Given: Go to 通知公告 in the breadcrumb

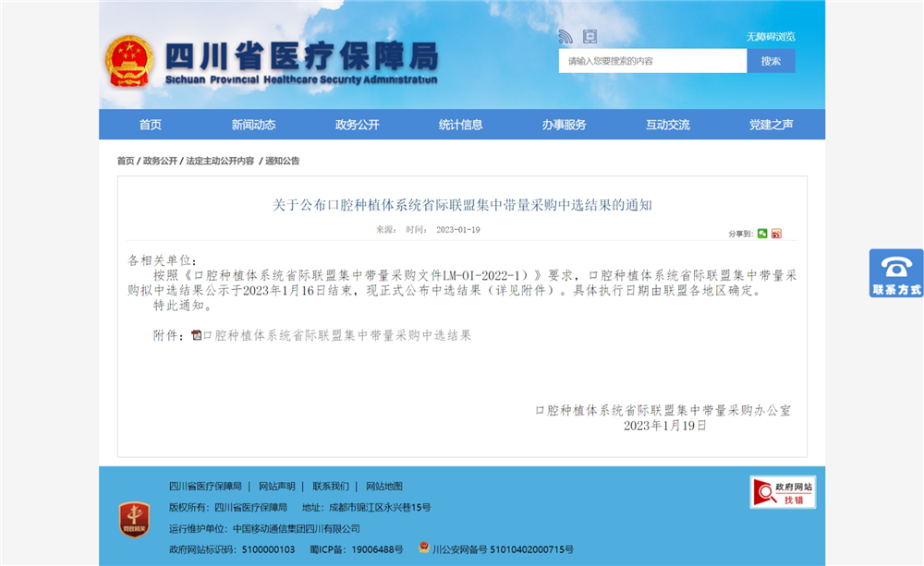Looking at the screenshot, I should pos(283,161).
